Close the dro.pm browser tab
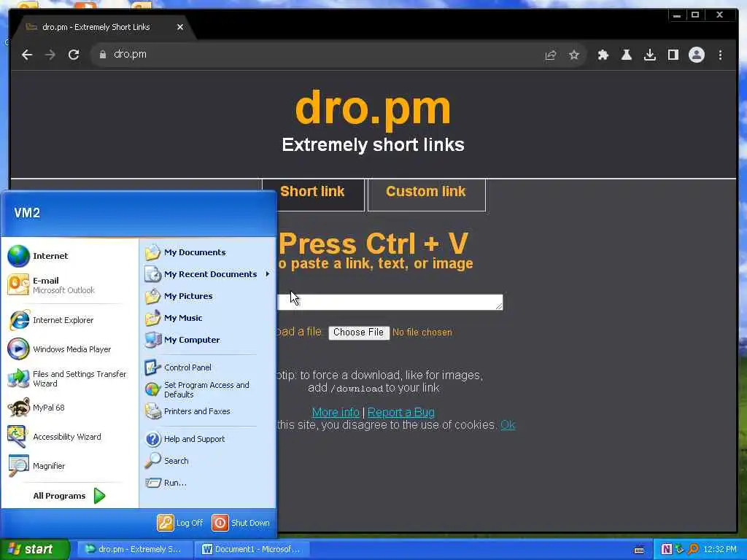The height and width of the screenshot is (560, 747). pyautogui.click(x=180, y=27)
